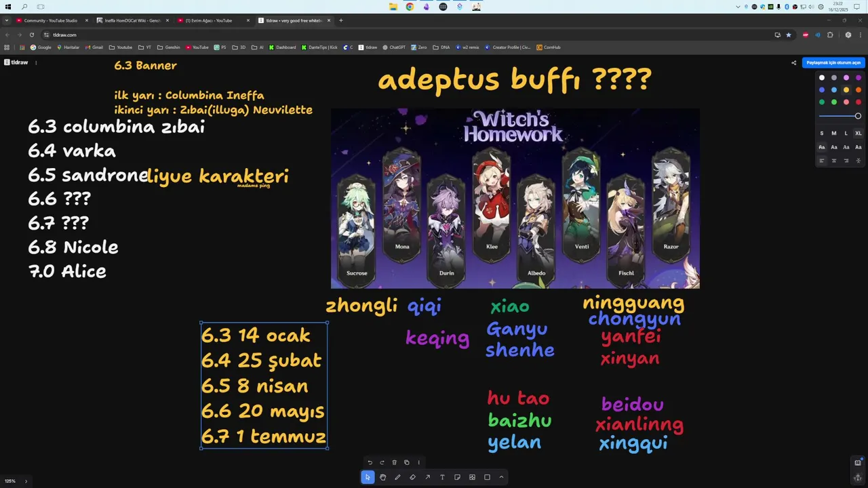Pick the dark green color swatch
The image size is (868, 488).
[822, 102]
